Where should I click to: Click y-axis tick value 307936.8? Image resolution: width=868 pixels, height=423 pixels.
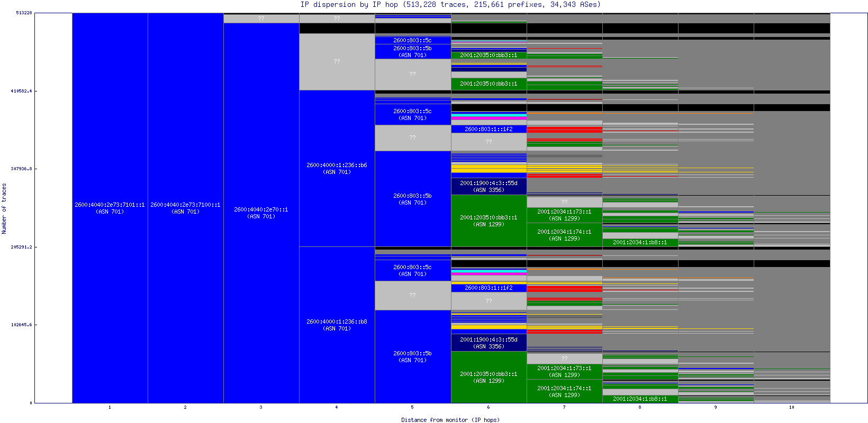pyautogui.click(x=21, y=169)
